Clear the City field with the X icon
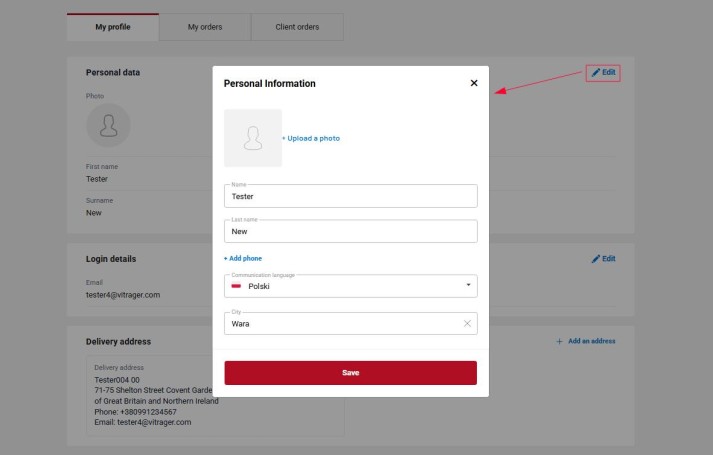This screenshot has height=455, width=713. coord(467,324)
